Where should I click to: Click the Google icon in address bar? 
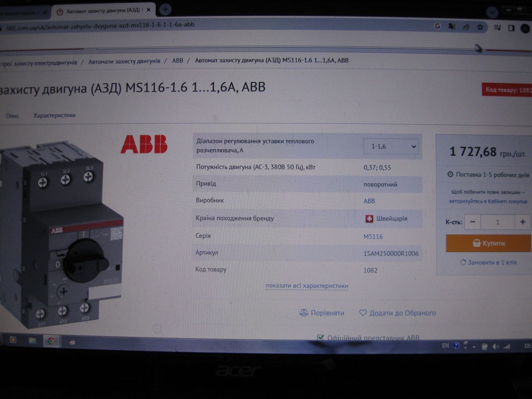[x=438, y=26]
